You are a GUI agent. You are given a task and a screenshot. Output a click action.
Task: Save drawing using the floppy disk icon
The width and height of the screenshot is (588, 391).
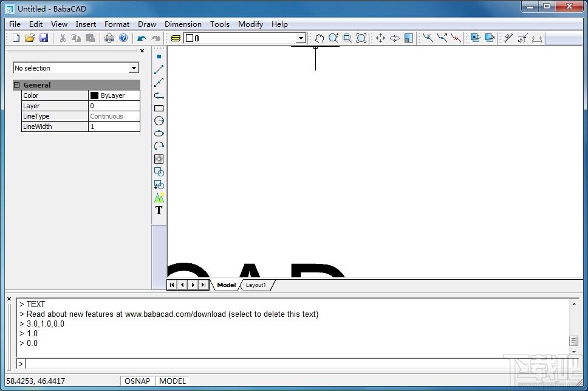click(x=44, y=38)
